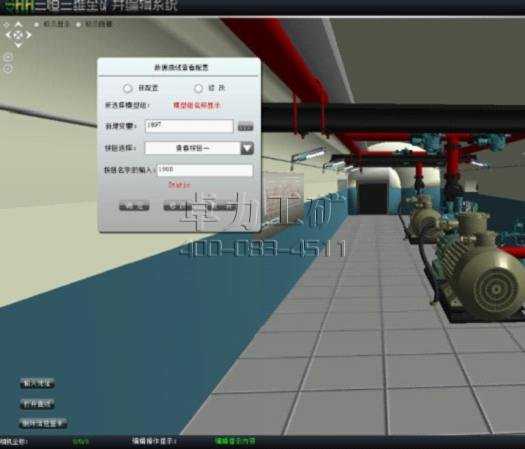Screen dimensions: 525x449
Task: Click the down arrow on navigation pad
Action: point(18,45)
